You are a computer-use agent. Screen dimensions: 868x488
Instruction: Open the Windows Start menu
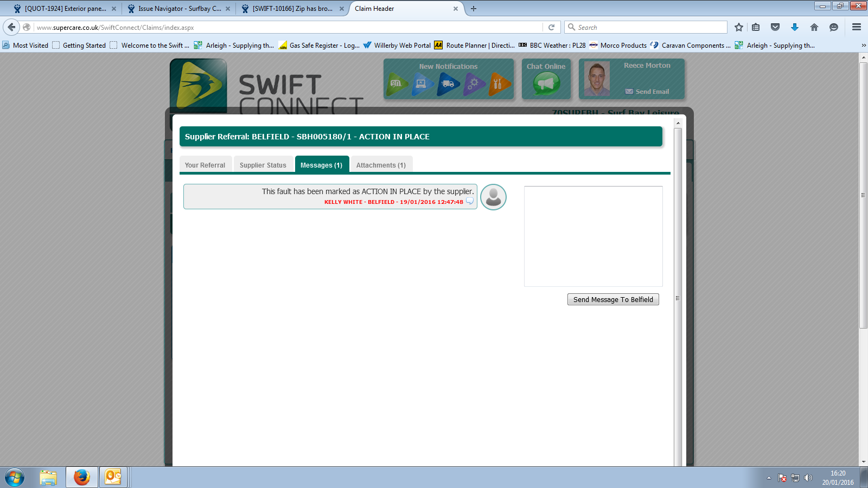(x=15, y=478)
